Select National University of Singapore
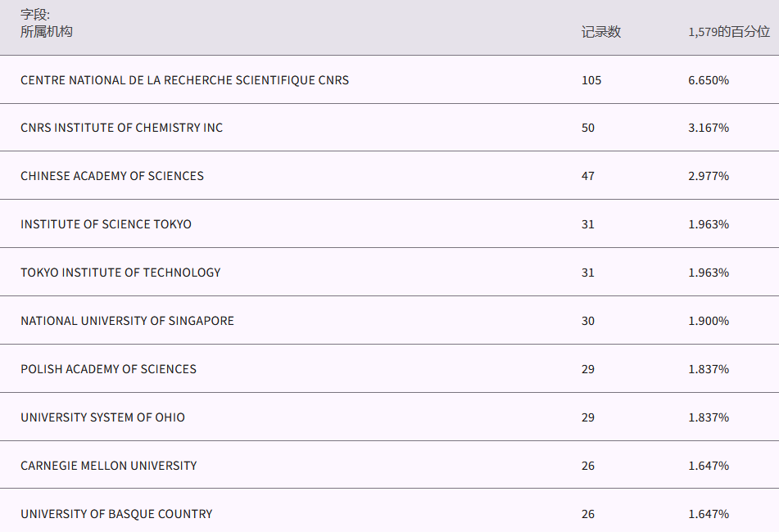Image resolution: width=779 pixels, height=532 pixels. coord(127,321)
